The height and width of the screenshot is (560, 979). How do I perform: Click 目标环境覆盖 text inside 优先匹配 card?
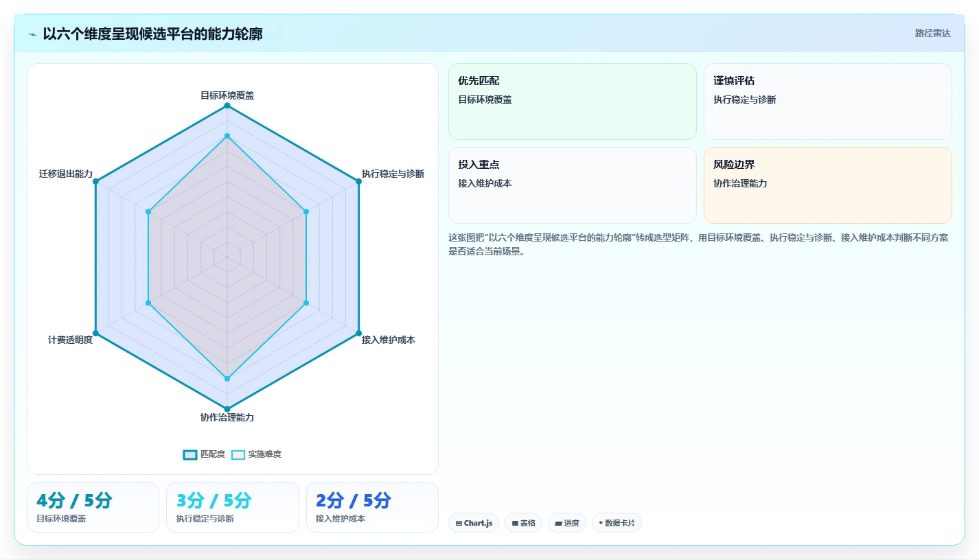pyautogui.click(x=485, y=100)
